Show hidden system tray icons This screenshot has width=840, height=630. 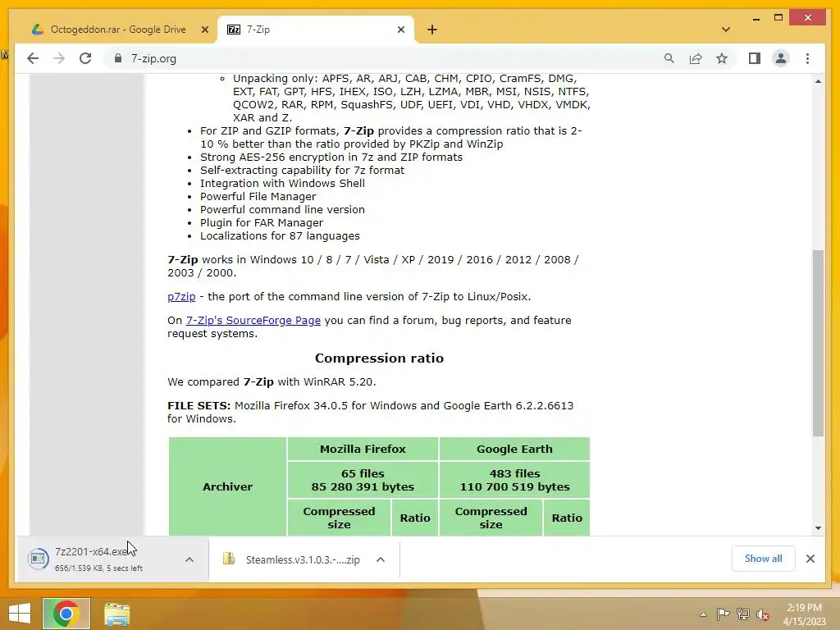703,614
